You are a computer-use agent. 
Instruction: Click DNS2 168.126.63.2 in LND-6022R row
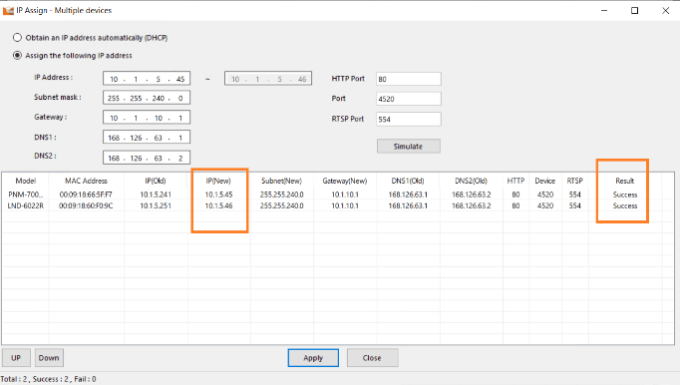click(471, 206)
